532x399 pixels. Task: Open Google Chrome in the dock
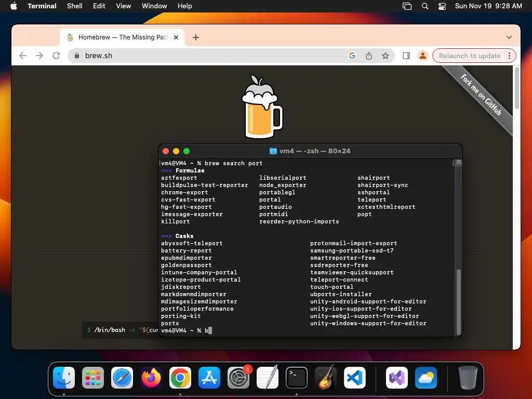180,378
